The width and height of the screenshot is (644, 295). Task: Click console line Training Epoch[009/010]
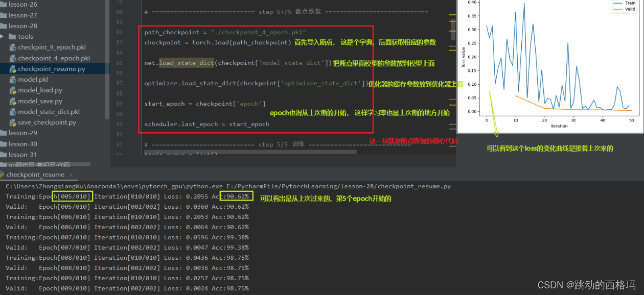[127, 278]
